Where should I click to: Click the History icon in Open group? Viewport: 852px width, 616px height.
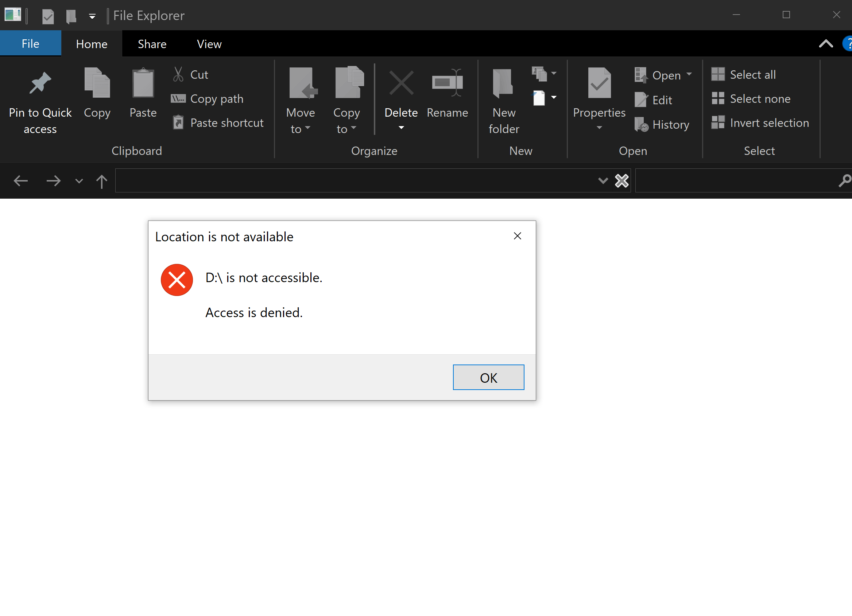tap(641, 125)
